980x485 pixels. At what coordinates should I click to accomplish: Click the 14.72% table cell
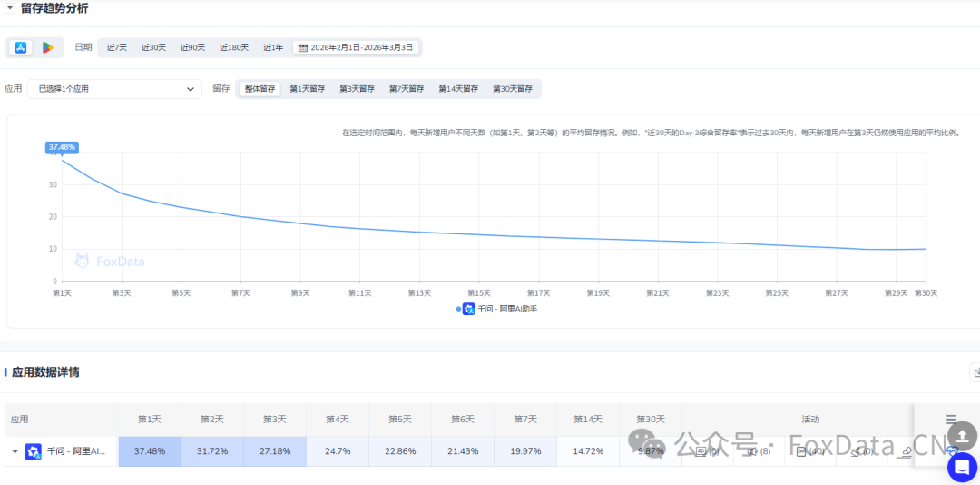588,451
